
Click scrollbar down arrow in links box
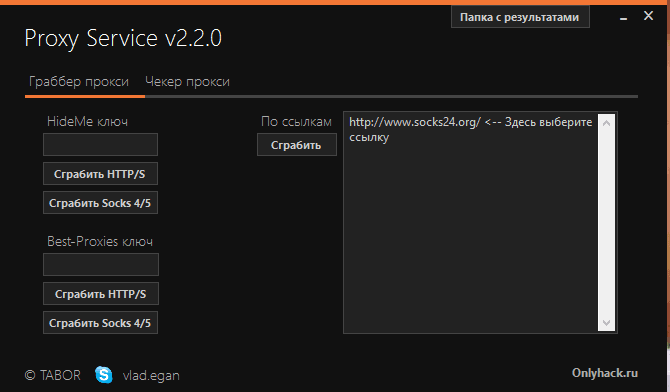606,322
